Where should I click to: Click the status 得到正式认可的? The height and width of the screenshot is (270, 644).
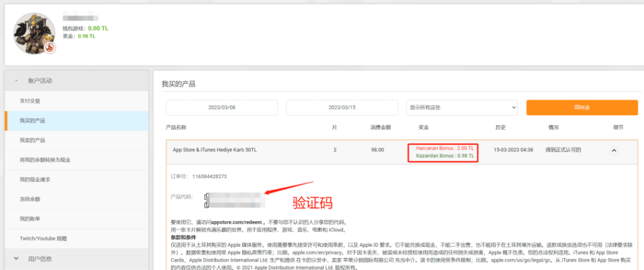(563, 150)
